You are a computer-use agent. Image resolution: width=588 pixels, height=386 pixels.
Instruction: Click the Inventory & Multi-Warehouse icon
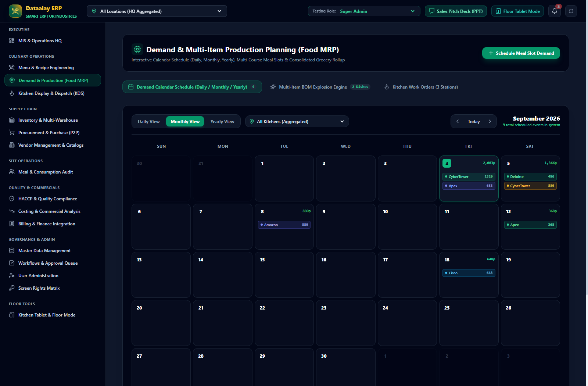tap(12, 120)
